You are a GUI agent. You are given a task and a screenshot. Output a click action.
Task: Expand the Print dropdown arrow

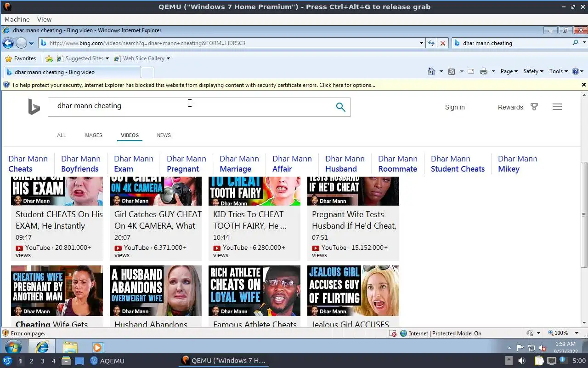coord(493,71)
